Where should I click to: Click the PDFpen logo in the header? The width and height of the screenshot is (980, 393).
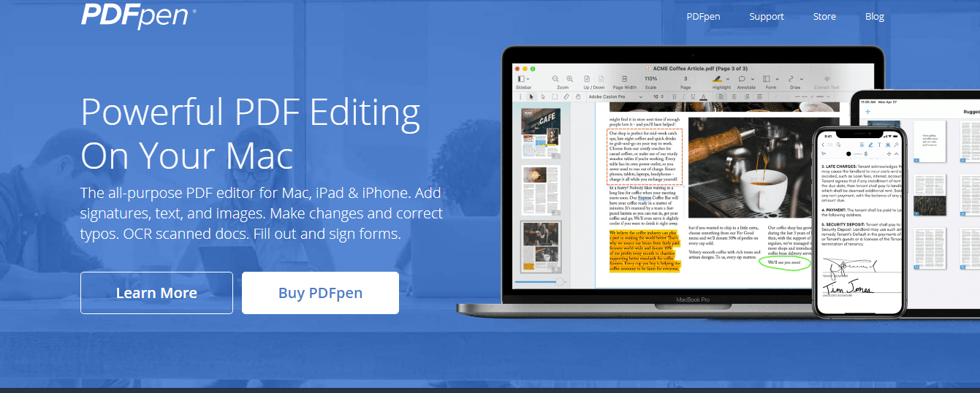[x=137, y=15]
